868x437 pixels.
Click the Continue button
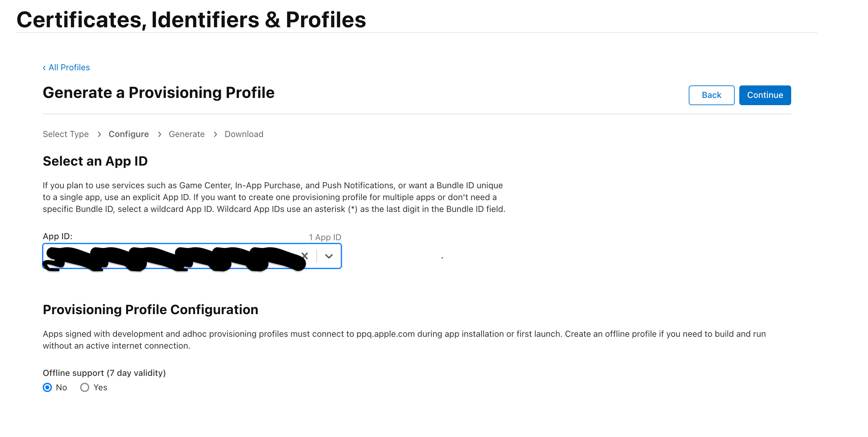(765, 95)
